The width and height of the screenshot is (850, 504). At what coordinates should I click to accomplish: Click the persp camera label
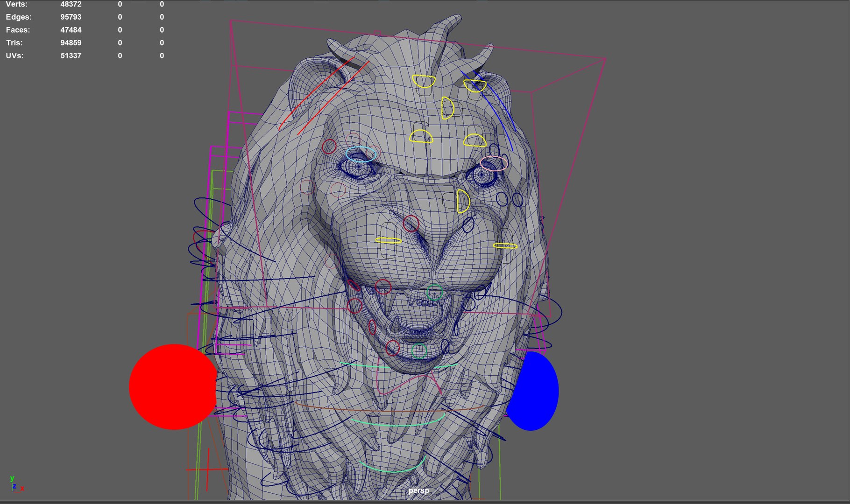tap(419, 490)
